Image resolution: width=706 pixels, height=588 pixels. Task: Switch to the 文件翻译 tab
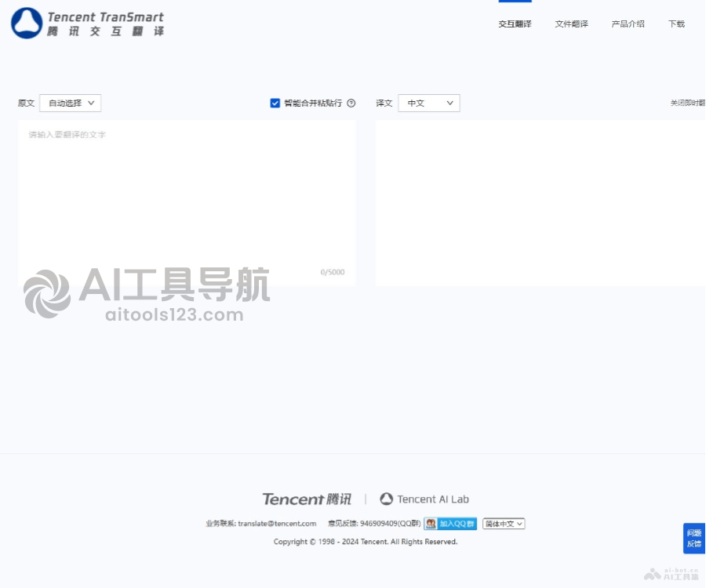tap(571, 24)
